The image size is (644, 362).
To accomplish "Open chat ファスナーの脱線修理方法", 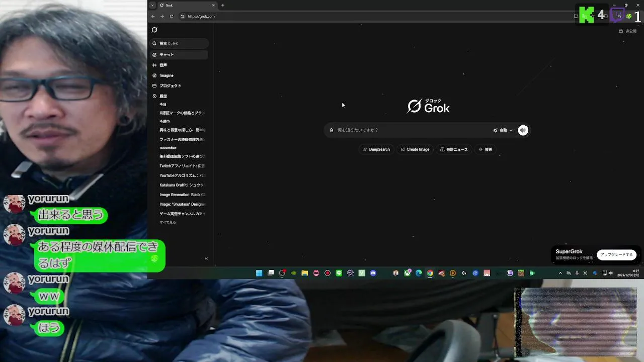I will (182, 139).
